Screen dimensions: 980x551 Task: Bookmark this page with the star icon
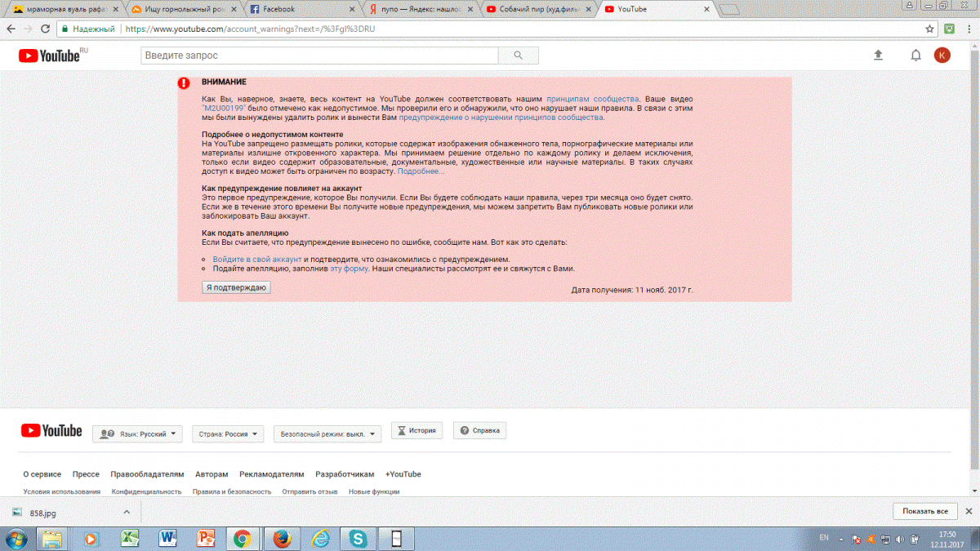(930, 28)
